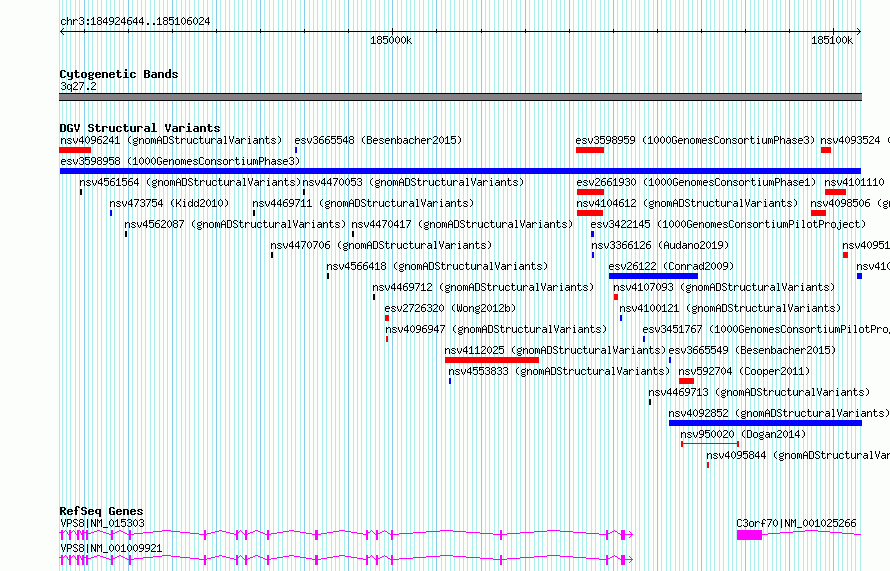This screenshot has width=890, height=571.
Task: Select the 3q27.2 band label
Action: pyautogui.click(x=78, y=86)
